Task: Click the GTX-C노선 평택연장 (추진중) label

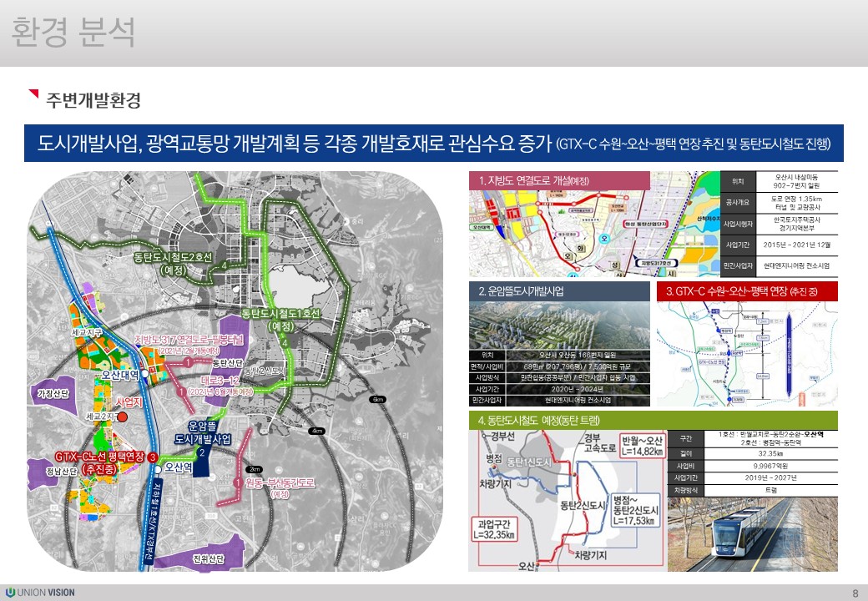Action: click(x=99, y=462)
